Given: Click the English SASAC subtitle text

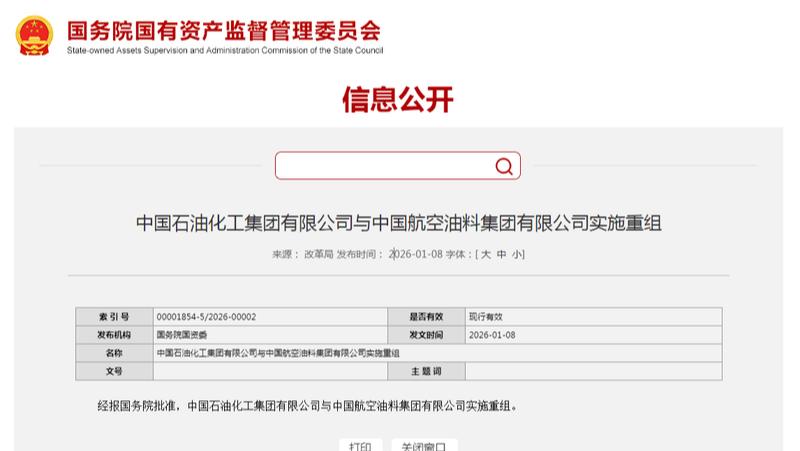Looking at the screenshot, I should 224,51.
